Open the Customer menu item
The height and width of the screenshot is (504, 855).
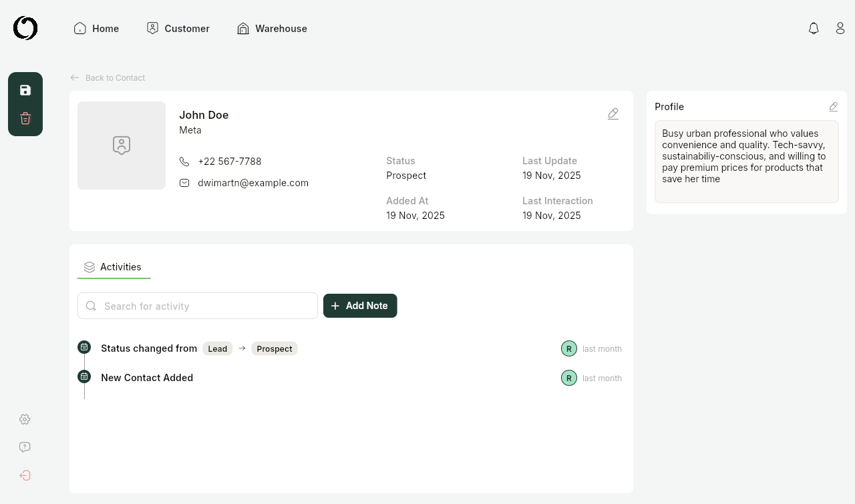(178, 29)
